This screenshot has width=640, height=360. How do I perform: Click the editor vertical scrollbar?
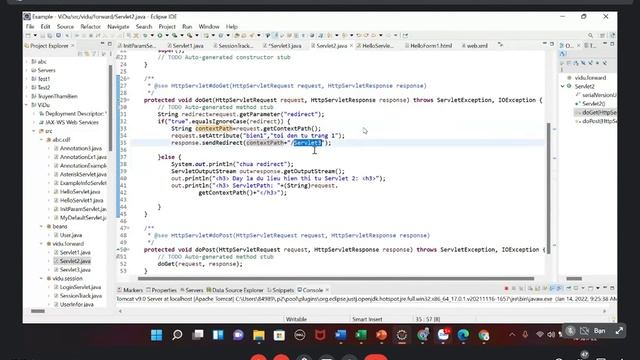[x=548, y=188]
